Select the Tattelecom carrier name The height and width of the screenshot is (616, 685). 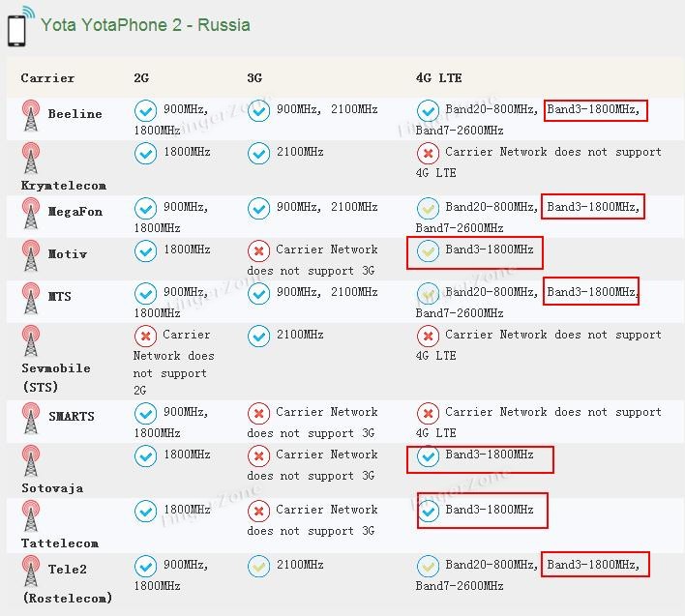[x=59, y=543]
